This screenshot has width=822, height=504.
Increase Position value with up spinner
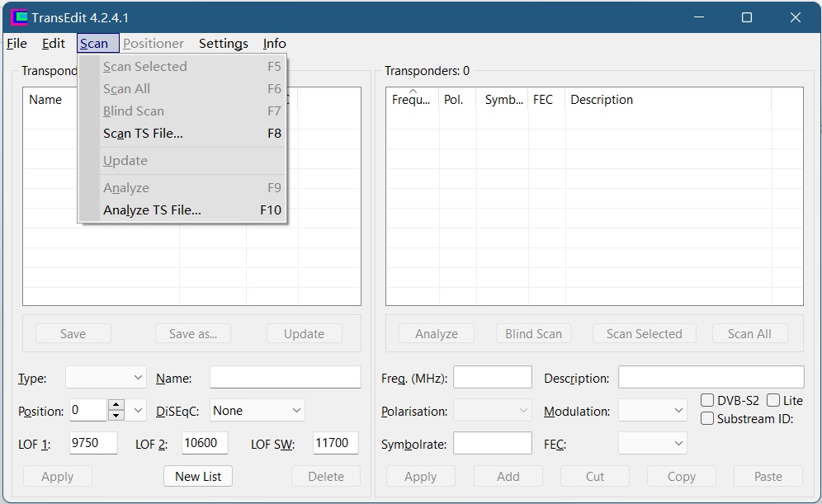pos(116,405)
